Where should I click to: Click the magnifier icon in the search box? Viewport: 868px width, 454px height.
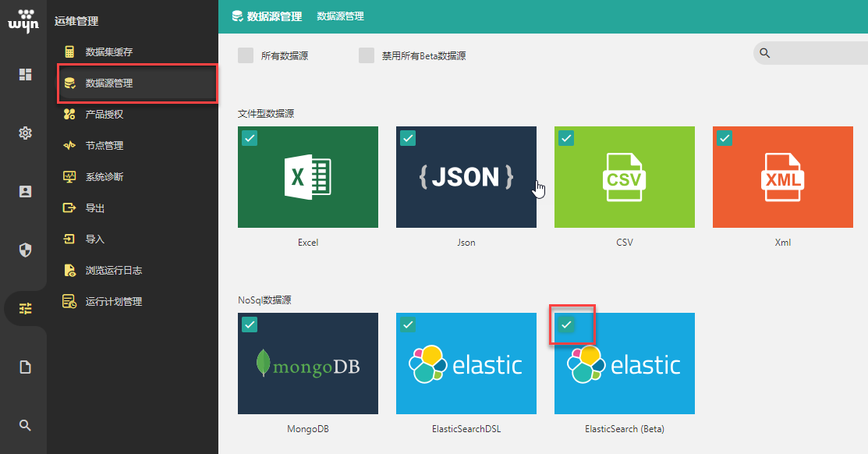(765, 53)
